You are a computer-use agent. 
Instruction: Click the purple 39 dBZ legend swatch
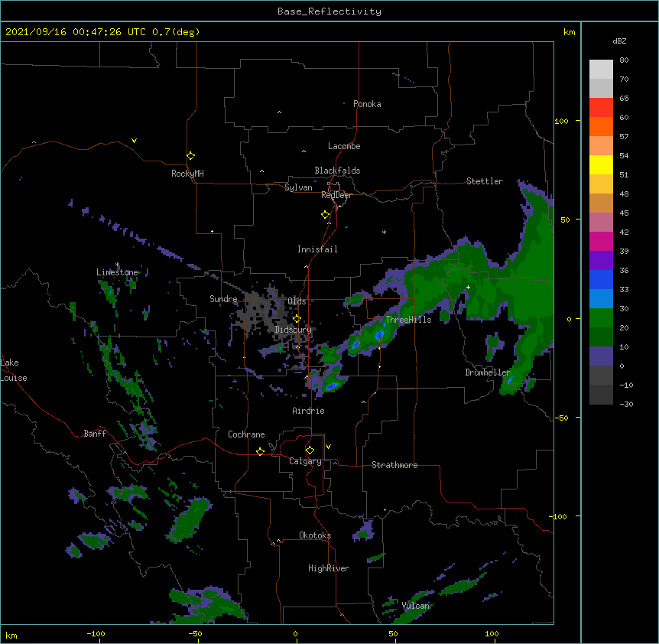tap(601, 260)
